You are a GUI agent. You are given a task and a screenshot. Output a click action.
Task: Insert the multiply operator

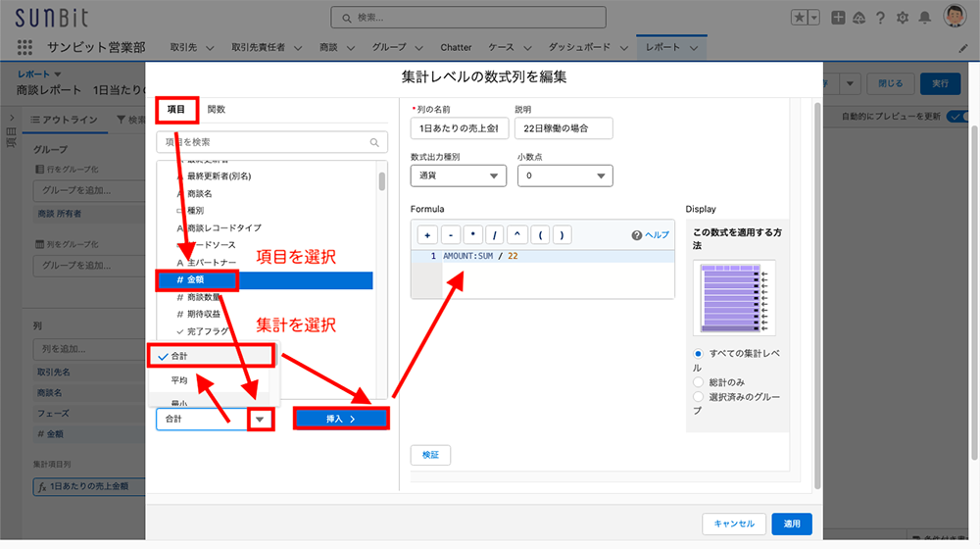click(x=473, y=235)
